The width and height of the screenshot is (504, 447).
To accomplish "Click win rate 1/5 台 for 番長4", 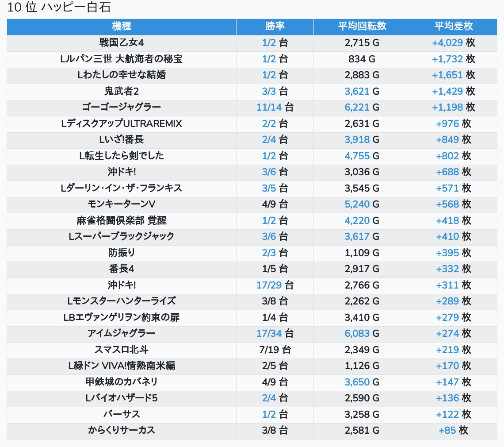I will (x=275, y=269).
